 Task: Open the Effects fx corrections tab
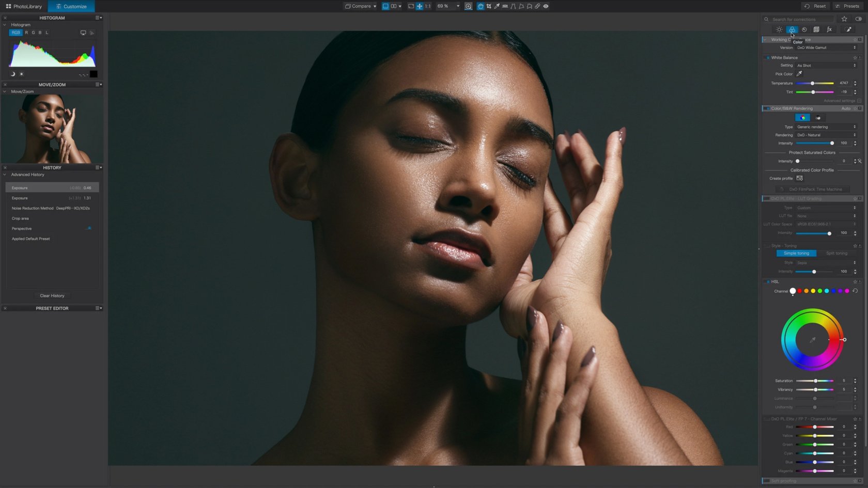pyautogui.click(x=829, y=29)
